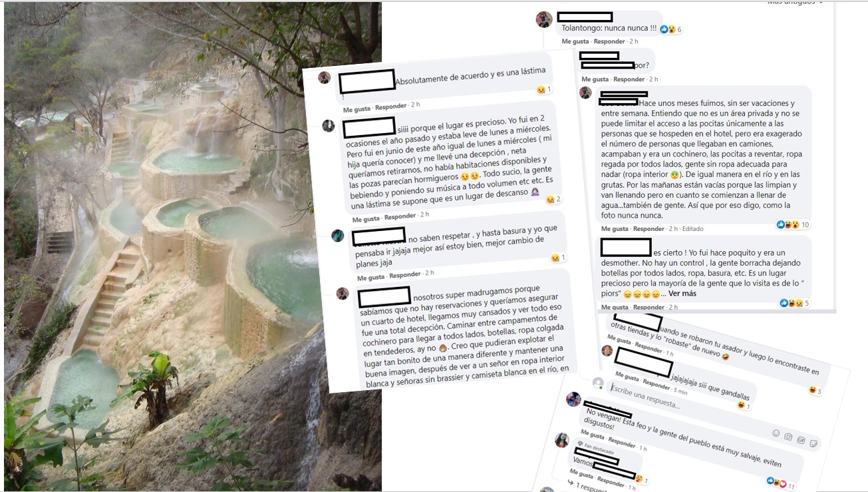Click 'Editado' label on the long comment
Viewport: 868px width, 492px height.
tap(692, 228)
